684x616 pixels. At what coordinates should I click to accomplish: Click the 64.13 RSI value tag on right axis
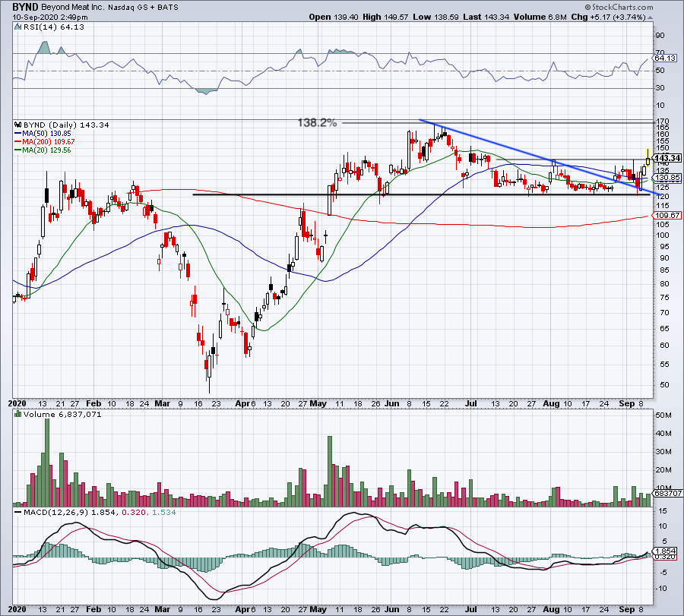tap(665, 58)
